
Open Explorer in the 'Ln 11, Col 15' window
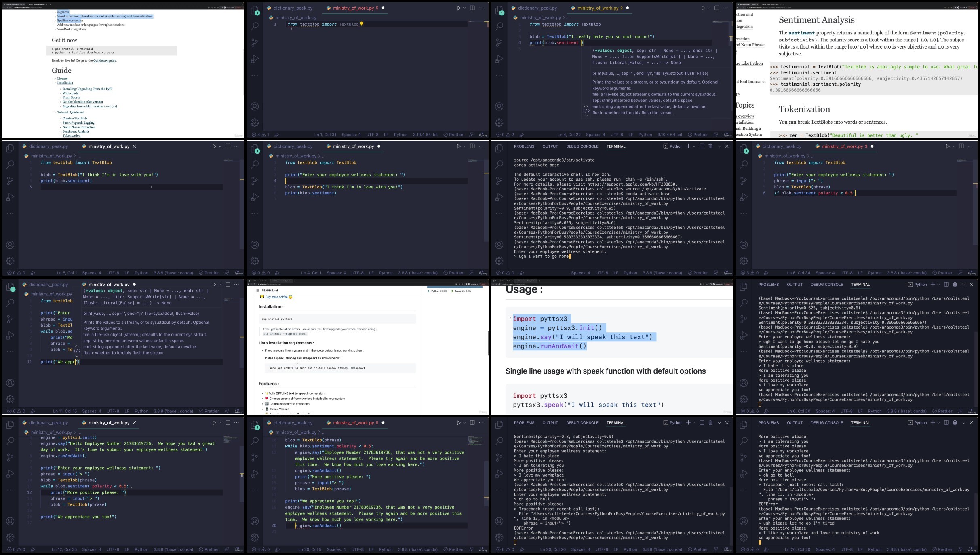point(10,287)
